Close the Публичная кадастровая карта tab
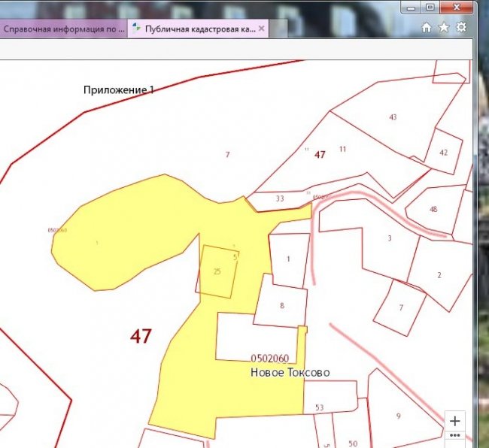This screenshot has width=489, height=448. point(261,28)
